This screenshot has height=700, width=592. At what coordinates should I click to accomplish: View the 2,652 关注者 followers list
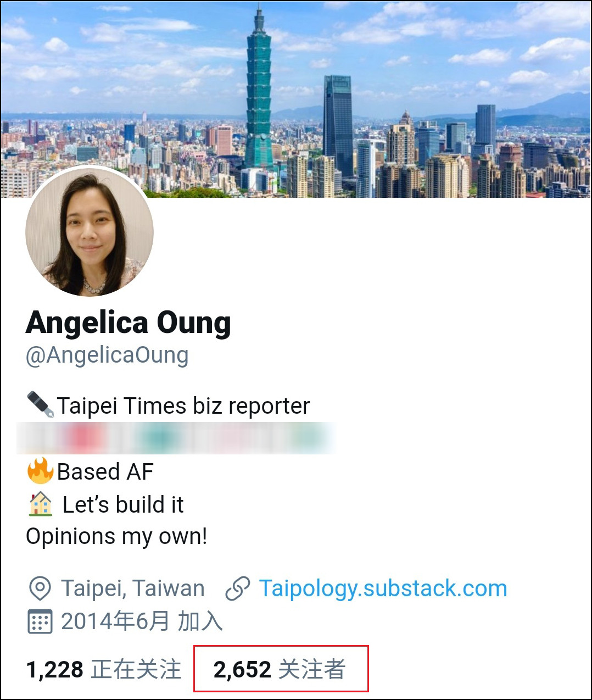[x=280, y=669]
